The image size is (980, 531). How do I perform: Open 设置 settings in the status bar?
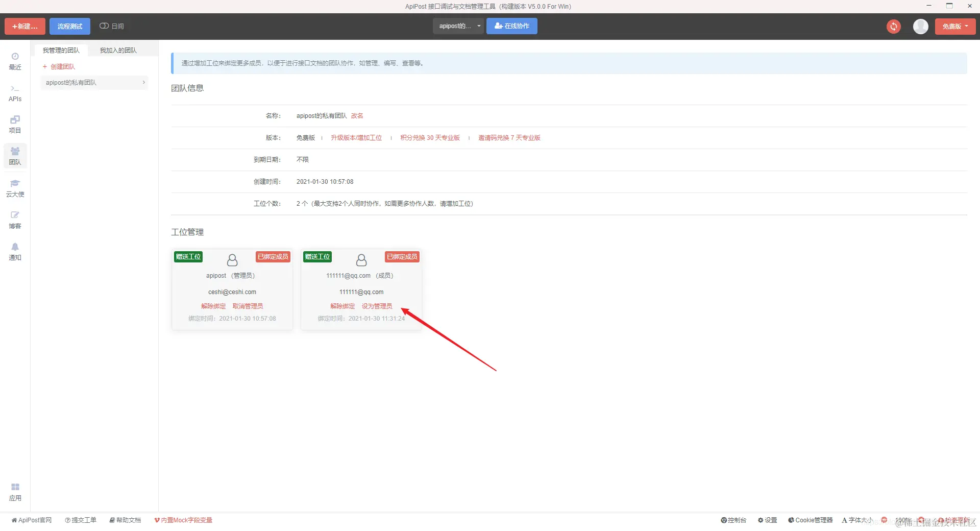click(767, 520)
